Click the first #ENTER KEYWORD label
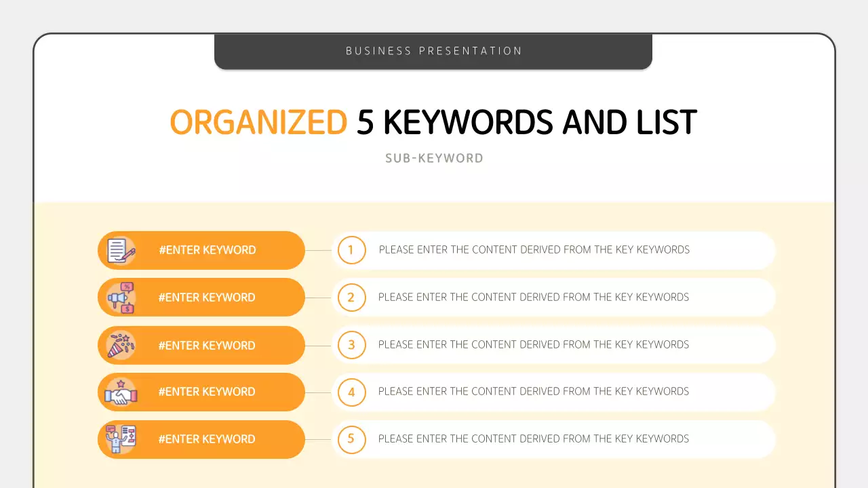Viewport: 868px width, 488px height. coord(207,250)
